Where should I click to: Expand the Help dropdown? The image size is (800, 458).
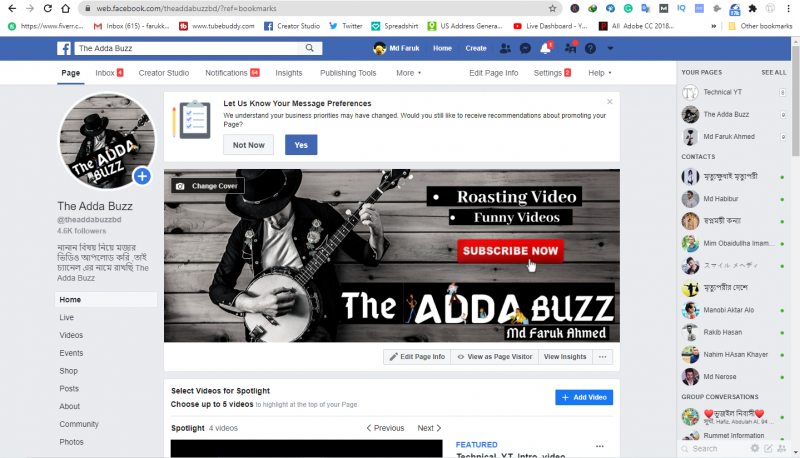pos(599,73)
